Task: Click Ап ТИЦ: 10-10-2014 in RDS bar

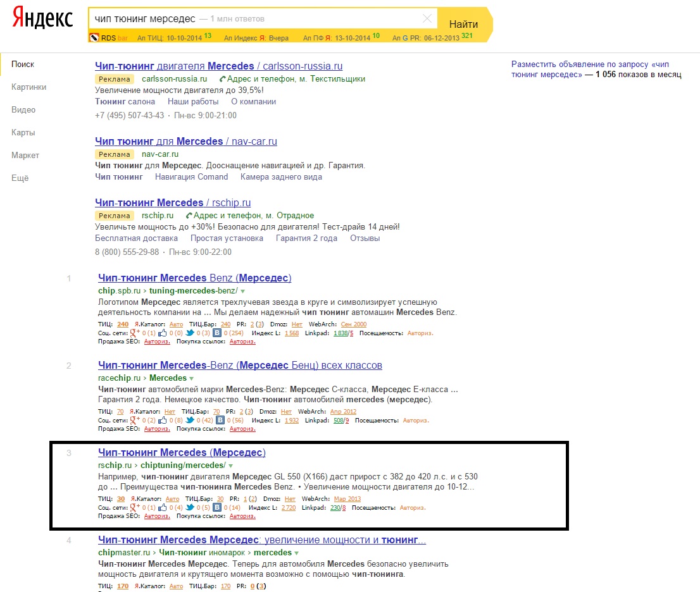Action: tap(174, 37)
